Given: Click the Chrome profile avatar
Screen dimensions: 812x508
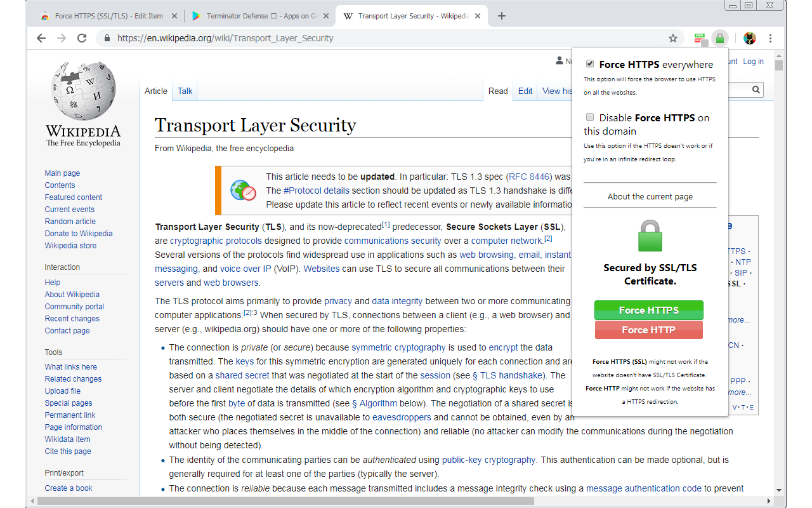Looking at the screenshot, I should (x=749, y=38).
